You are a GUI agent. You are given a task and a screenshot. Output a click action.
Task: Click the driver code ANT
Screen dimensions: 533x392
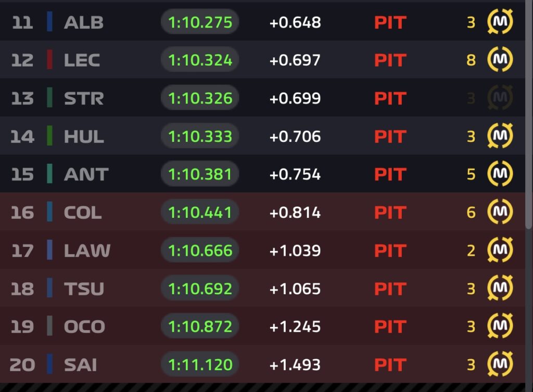click(x=86, y=174)
